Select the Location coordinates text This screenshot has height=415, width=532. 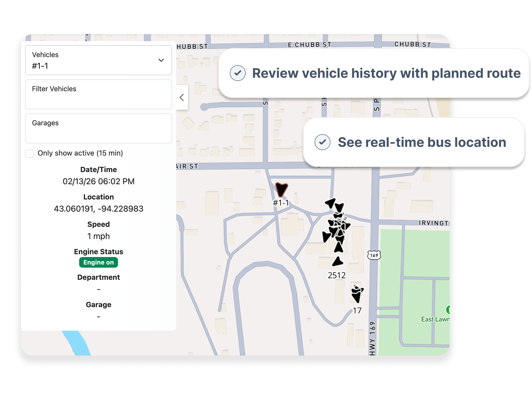[98, 208]
